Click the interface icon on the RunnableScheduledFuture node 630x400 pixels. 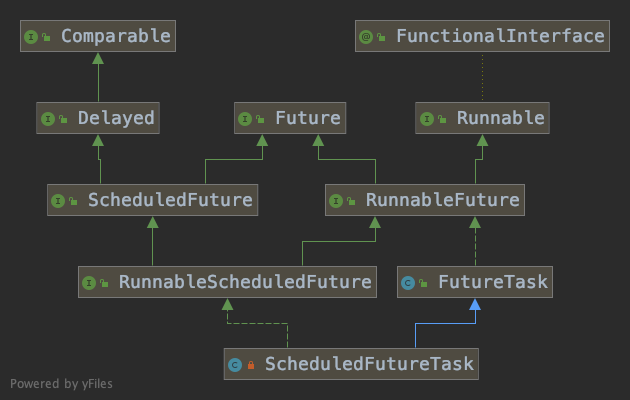(89, 283)
